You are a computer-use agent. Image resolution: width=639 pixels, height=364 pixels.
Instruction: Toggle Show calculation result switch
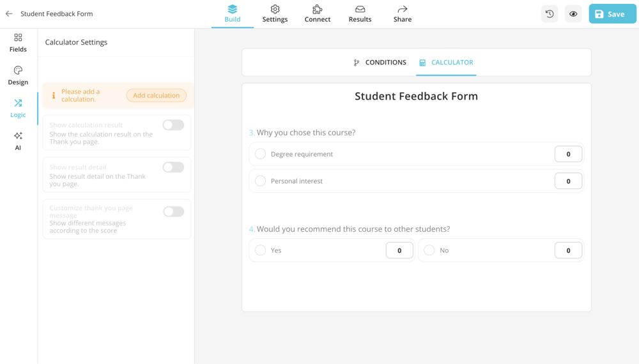point(173,125)
